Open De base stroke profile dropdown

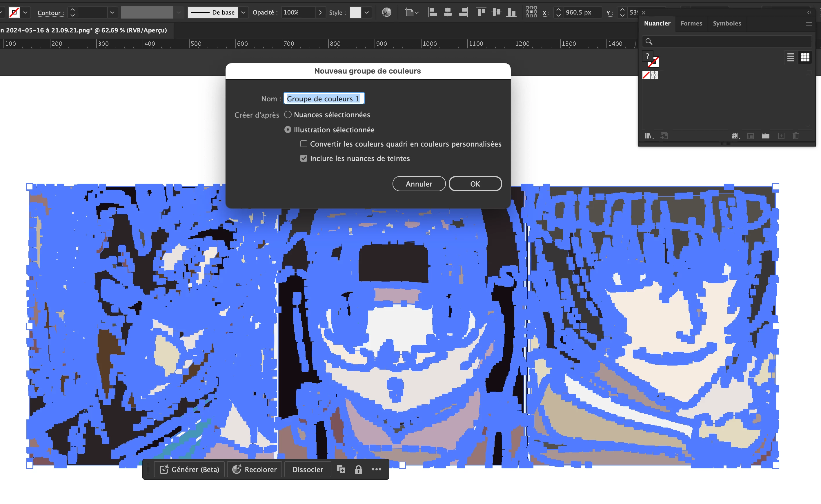tap(243, 13)
